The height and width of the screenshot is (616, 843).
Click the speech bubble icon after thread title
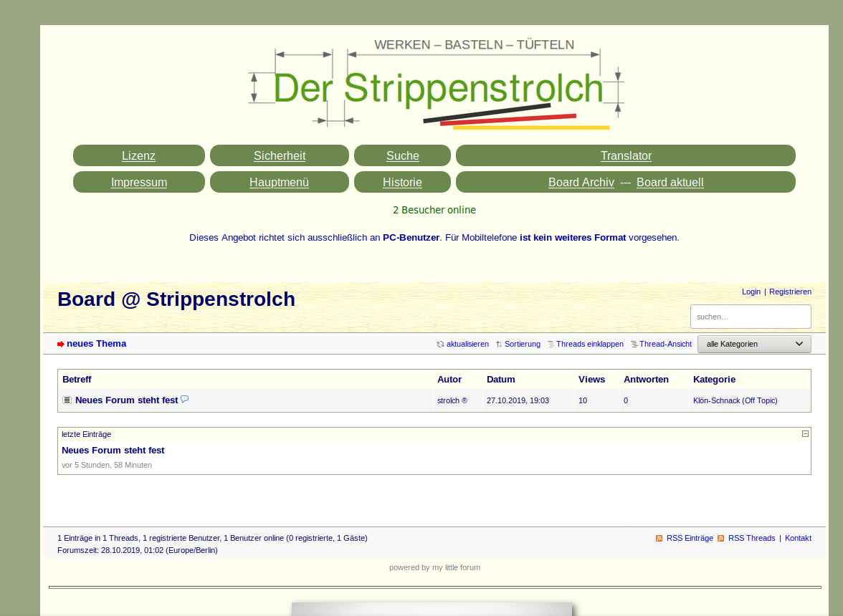pos(185,400)
